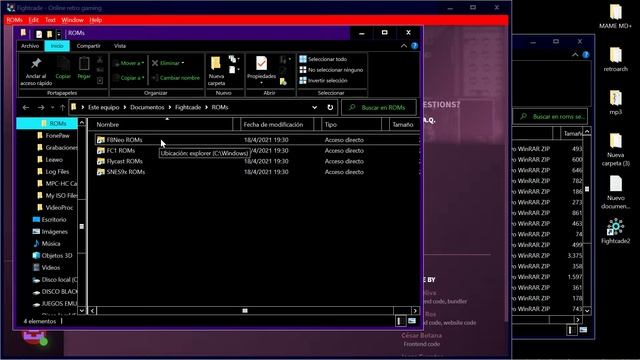The image size is (640, 360).
Task: Open the Copiar a dropdown
Action: (x=129, y=78)
